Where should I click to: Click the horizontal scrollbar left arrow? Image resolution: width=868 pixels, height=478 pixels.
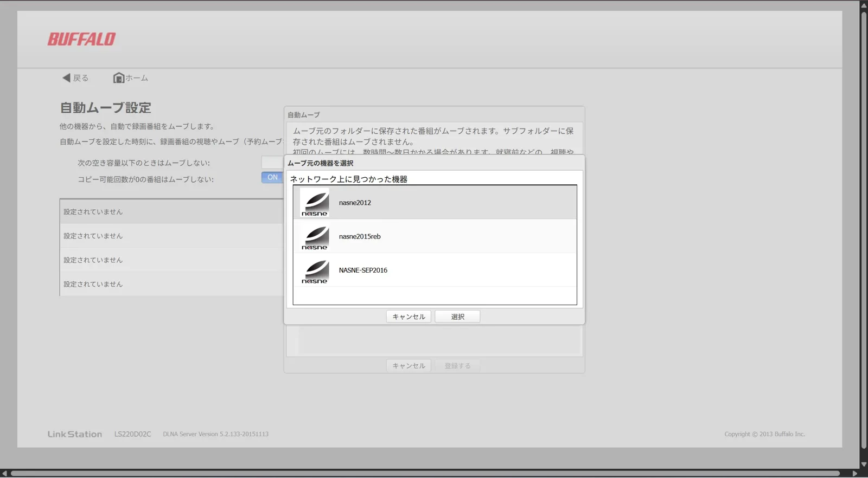click(5, 474)
